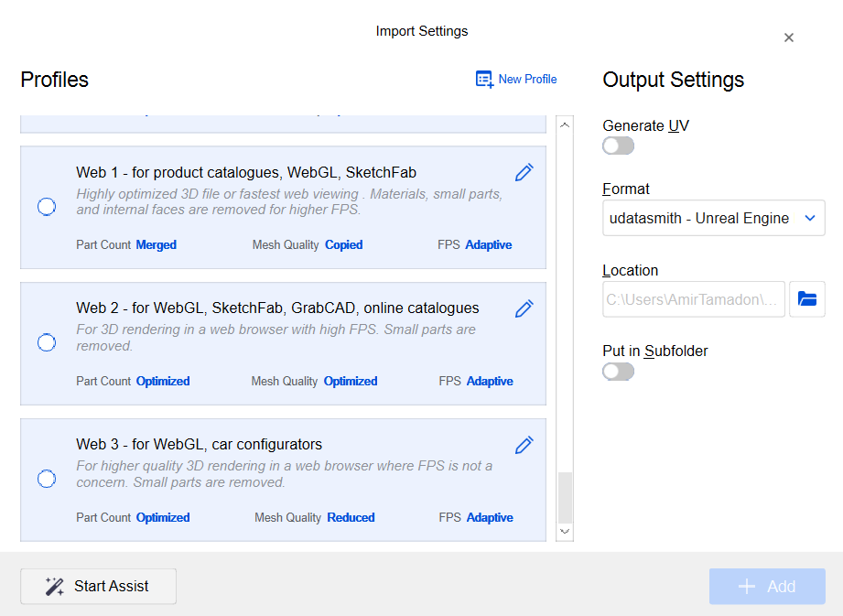This screenshot has width=843, height=616.
Task: Click the Start Assist magic wand icon
Action: tap(55, 587)
